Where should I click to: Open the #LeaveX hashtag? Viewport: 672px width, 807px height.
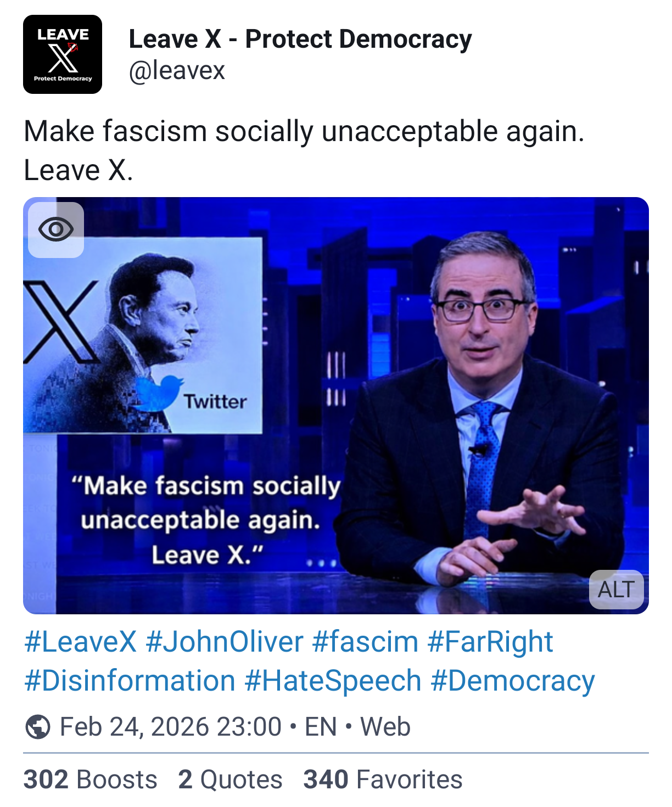pos(80,642)
